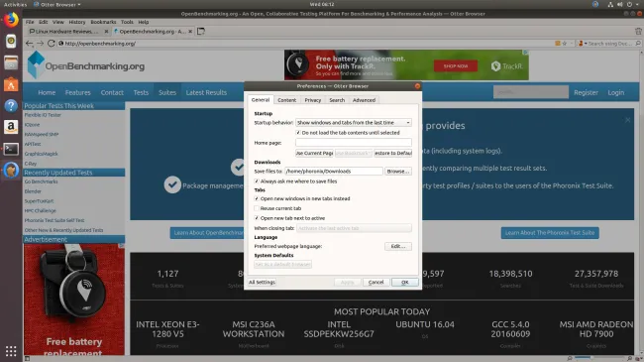This screenshot has width=644, height=362.
Task: Click the Save files to path field
Action: [334, 172]
